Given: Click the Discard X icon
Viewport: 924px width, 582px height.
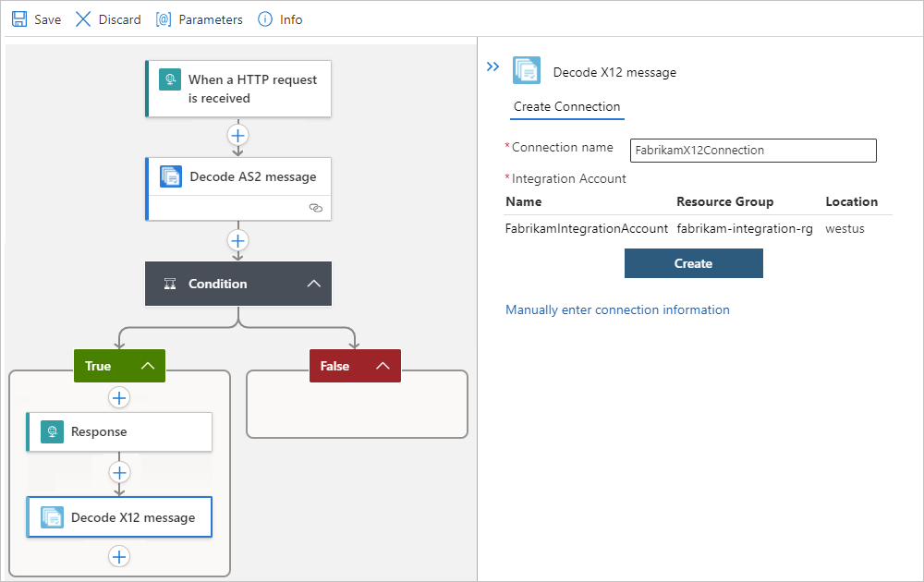Looking at the screenshot, I should (x=83, y=19).
